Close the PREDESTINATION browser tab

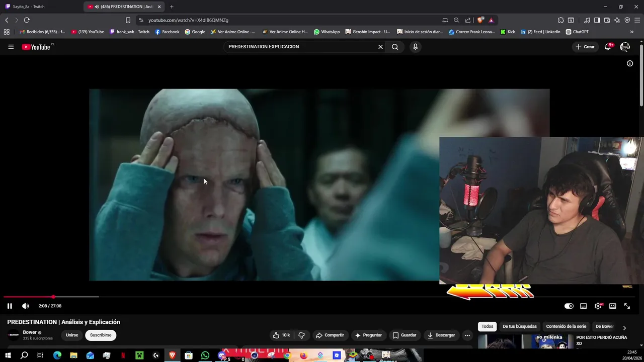coord(159,7)
